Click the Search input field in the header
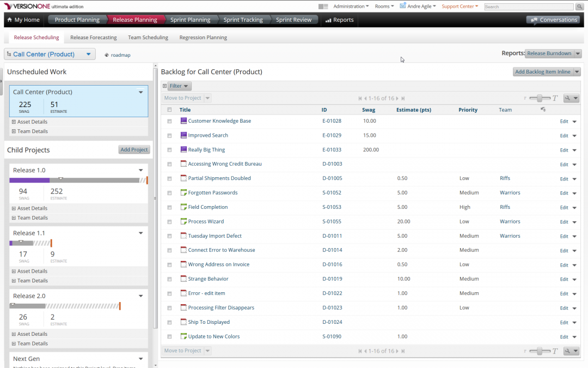588x368 pixels. [x=529, y=7]
